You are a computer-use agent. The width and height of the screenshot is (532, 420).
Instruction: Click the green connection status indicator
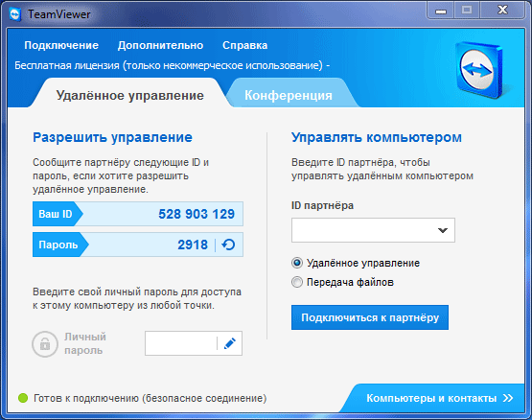pyautogui.click(x=23, y=398)
